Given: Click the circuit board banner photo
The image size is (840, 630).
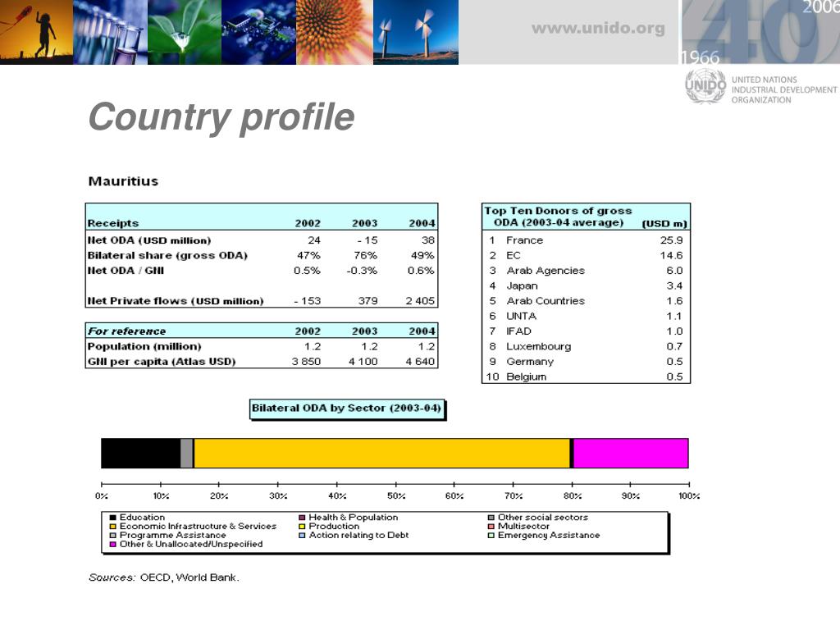Looking at the screenshot, I should coord(258,32).
